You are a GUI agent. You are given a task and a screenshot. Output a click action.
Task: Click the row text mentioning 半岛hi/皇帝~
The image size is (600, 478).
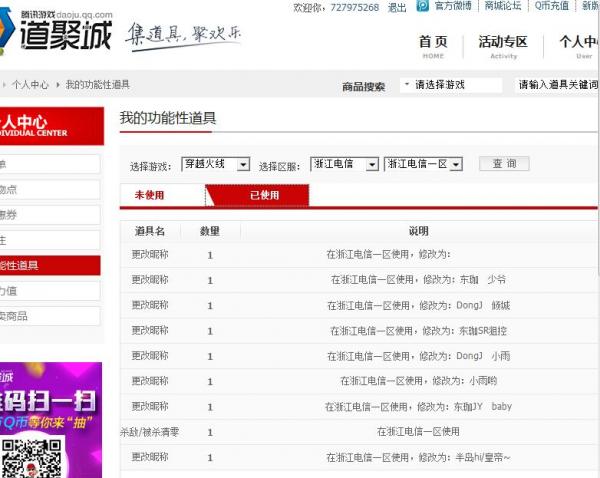418,457
